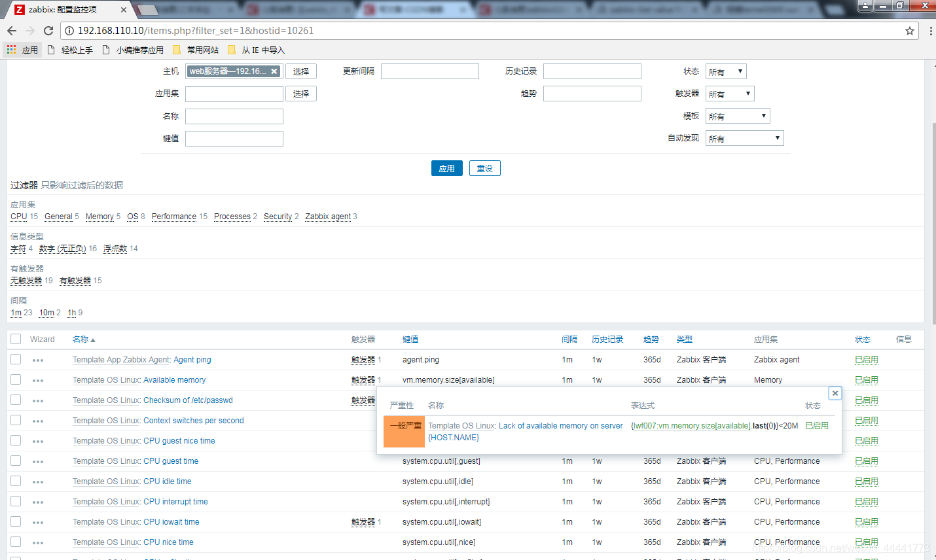Click the 键值 filter input field
The width and height of the screenshot is (936, 560).
(x=234, y=139)
